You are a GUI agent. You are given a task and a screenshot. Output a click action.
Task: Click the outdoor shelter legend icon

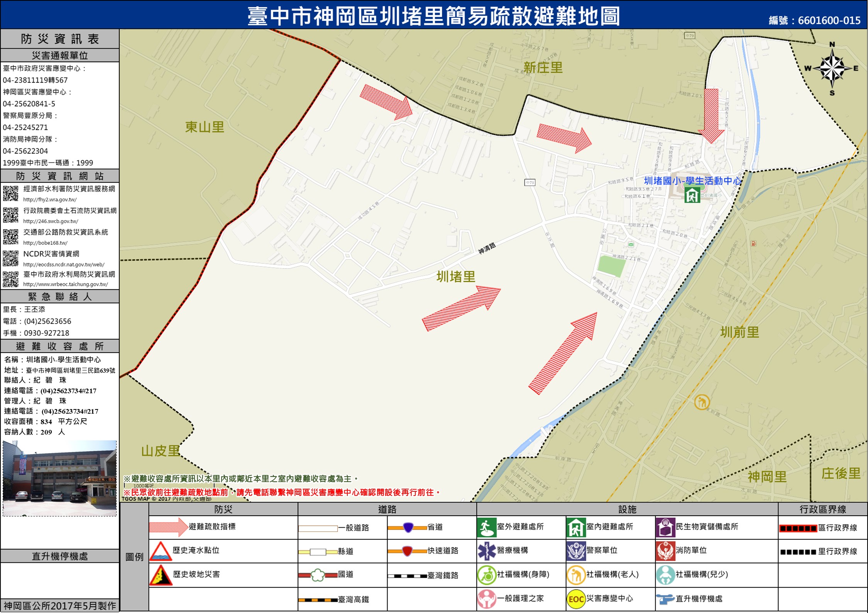tap(486, 528)
